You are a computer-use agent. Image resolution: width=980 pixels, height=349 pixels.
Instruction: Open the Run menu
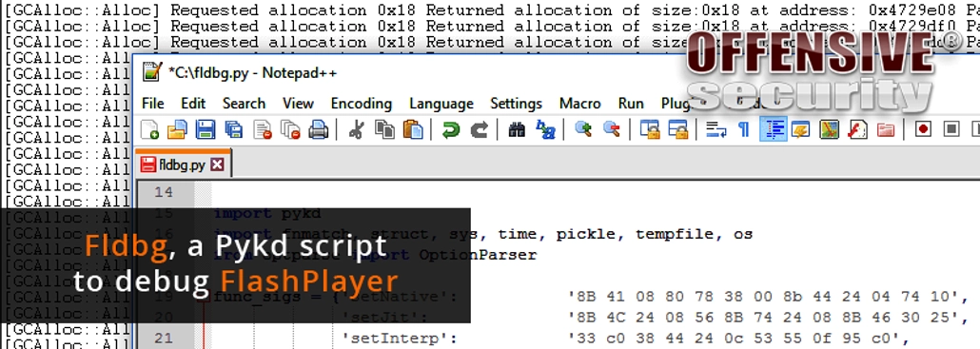click(631, 104)
